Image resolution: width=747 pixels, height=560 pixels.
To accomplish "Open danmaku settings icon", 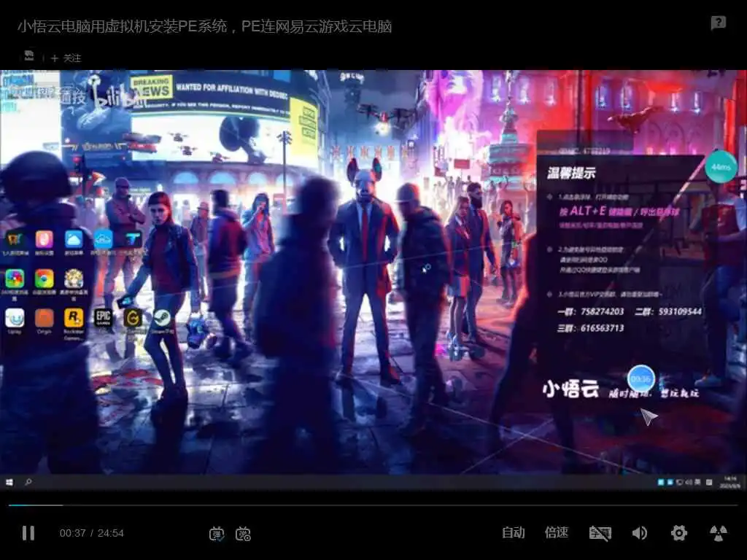I will point(244,534).
